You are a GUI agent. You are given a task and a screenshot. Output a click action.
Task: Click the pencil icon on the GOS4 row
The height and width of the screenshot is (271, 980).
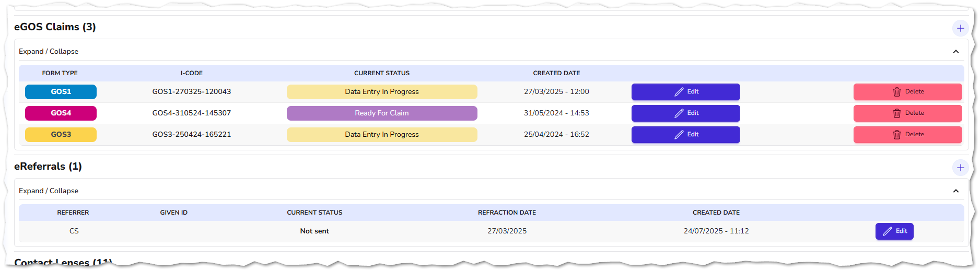[679, 113]
